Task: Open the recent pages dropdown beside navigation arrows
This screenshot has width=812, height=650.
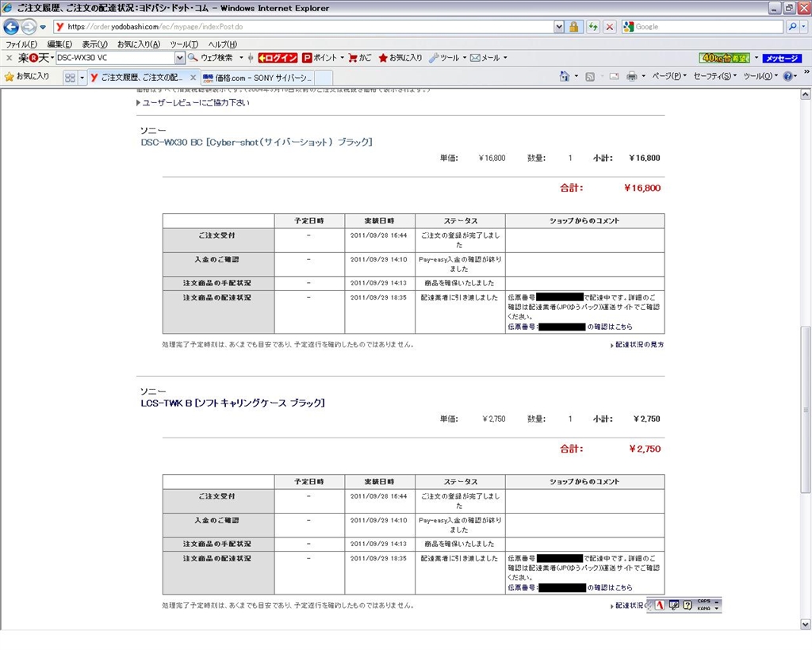Action: coord(43,27)
